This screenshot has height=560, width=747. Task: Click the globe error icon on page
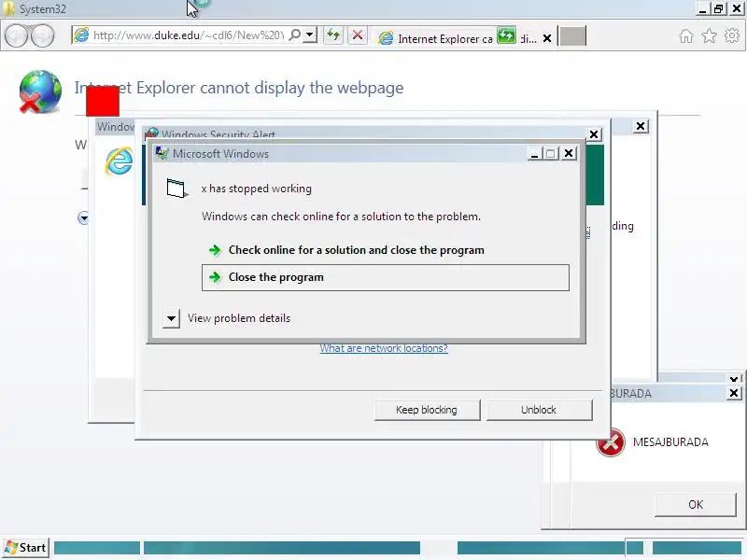coord(40,91)
